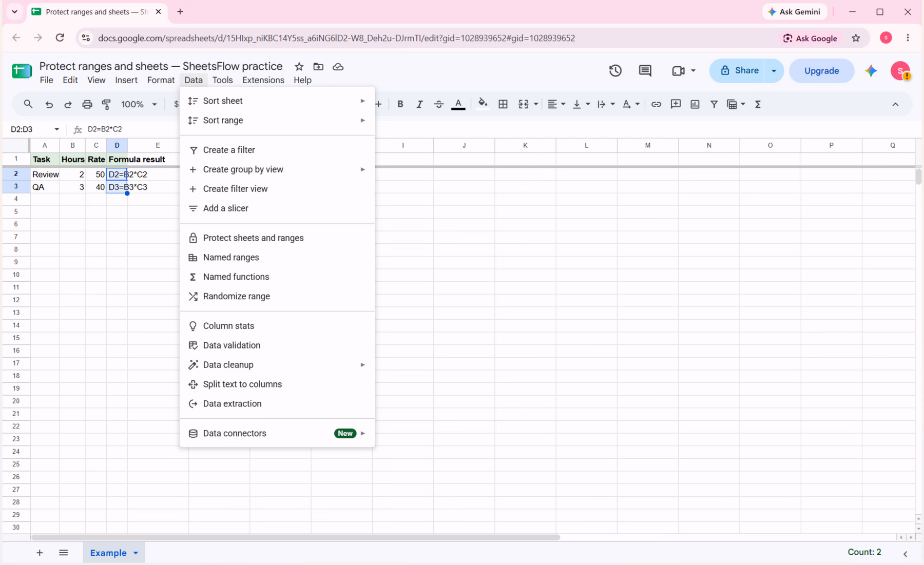Click the Insert chart icon
This screenshot has height=565, width=924.
click(695, 104)
